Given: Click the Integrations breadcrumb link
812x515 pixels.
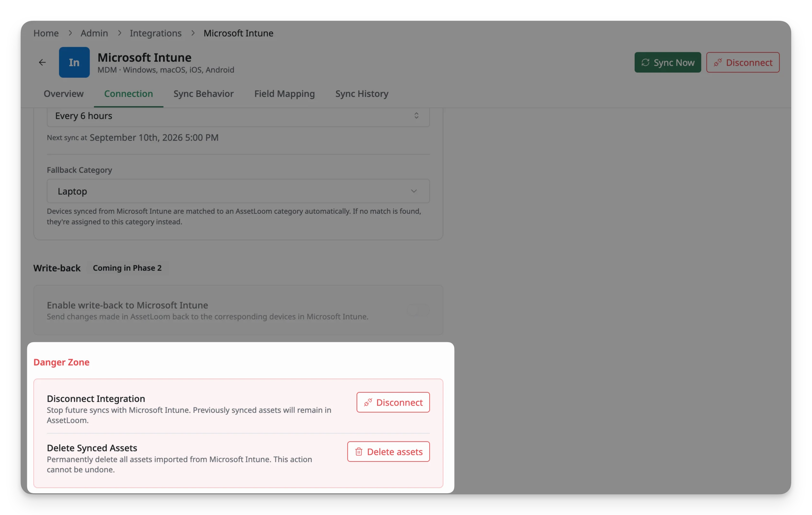Looking at the screenshot, I should pyautogui.click(x=155, y=33).
